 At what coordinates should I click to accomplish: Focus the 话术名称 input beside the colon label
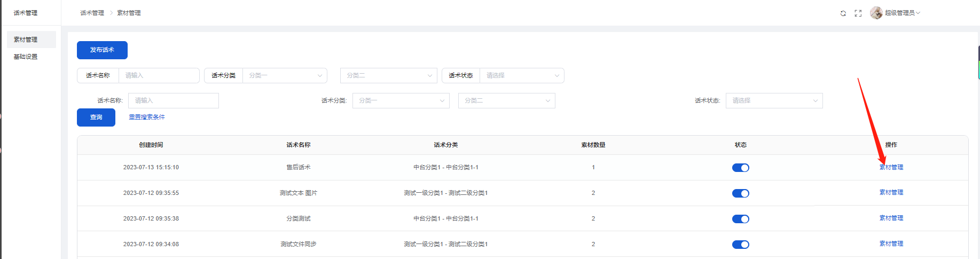point(173,101)
